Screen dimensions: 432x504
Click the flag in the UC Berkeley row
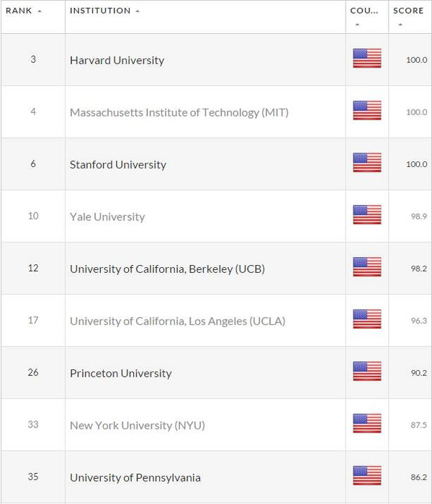[x=366, y=266]
